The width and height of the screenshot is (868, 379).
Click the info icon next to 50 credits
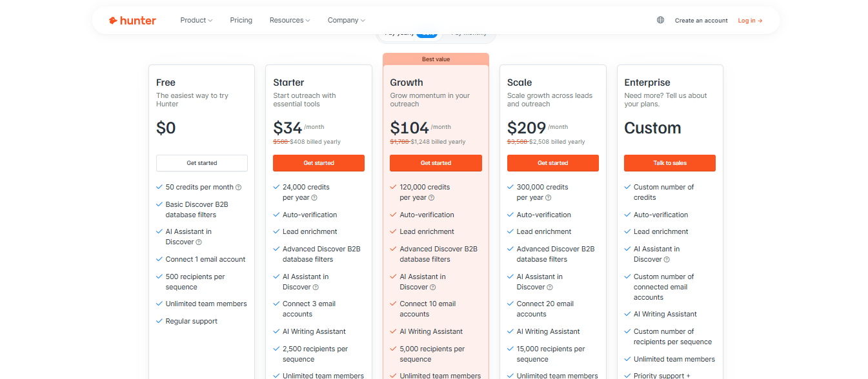click(x=238, y=187)
